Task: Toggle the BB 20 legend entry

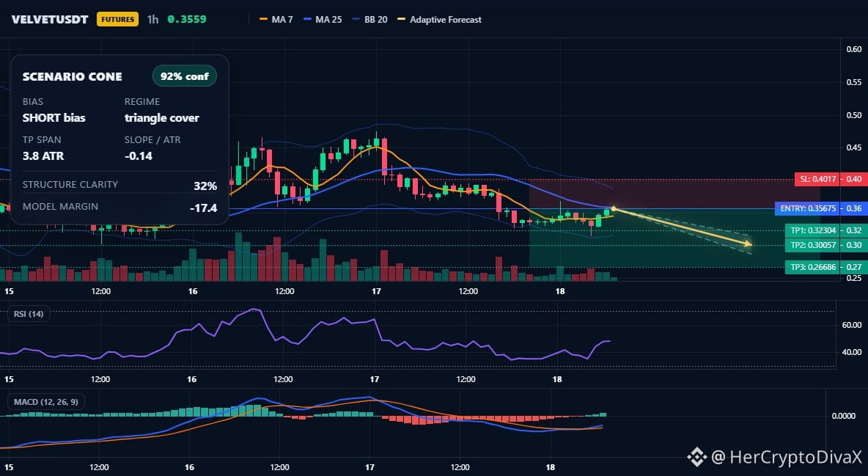Action: tap(369, 19)
